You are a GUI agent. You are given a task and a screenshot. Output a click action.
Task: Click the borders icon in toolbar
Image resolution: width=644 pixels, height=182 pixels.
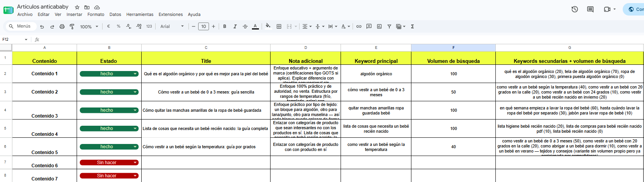279,26
